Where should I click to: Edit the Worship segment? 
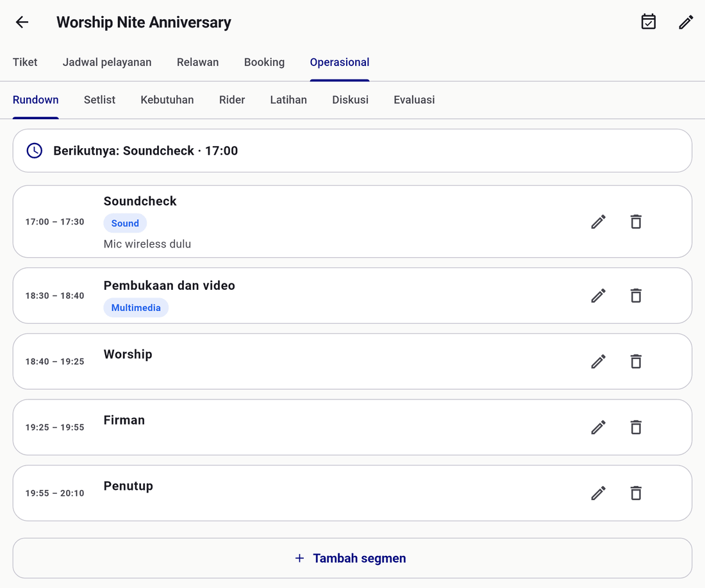pyautogui.click(x=599, y=362)
